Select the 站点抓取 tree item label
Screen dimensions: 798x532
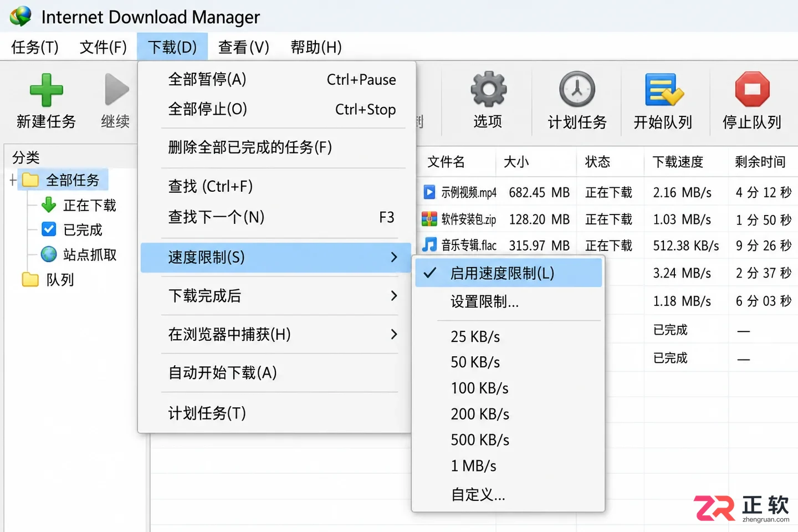90,255
